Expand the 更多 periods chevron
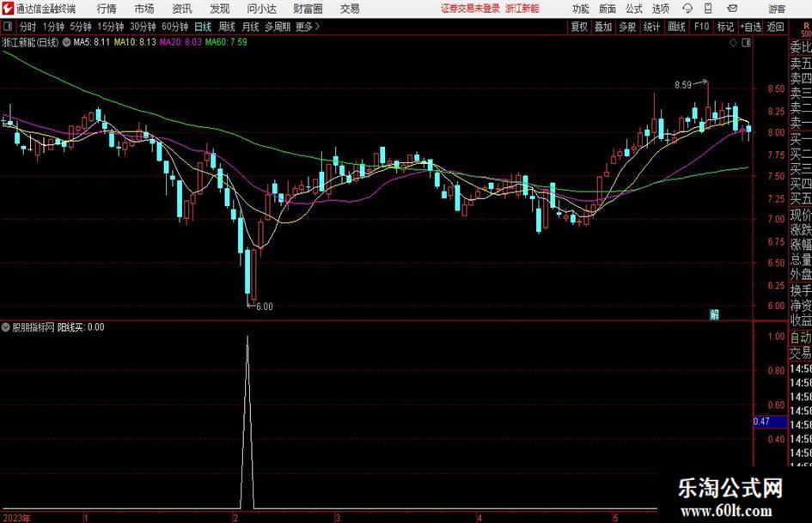This screenshot has width=812, height=523. point(317,27)
